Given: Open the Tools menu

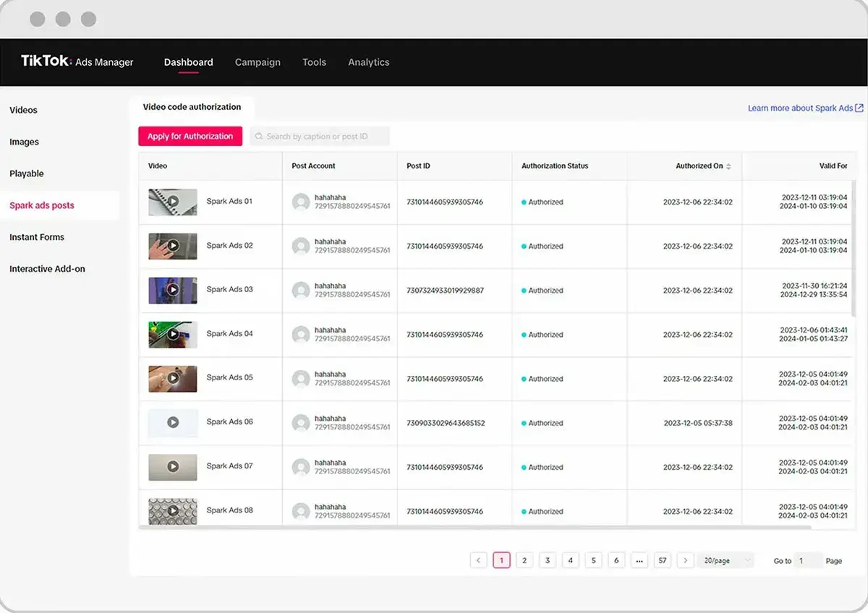Looking at the screenshot, I should (314, 62).
